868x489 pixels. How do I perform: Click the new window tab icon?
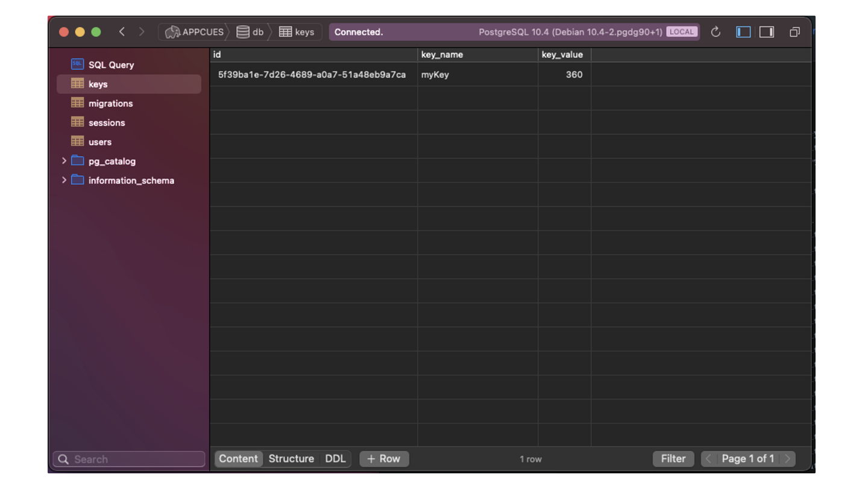click(x=794, y=32)
